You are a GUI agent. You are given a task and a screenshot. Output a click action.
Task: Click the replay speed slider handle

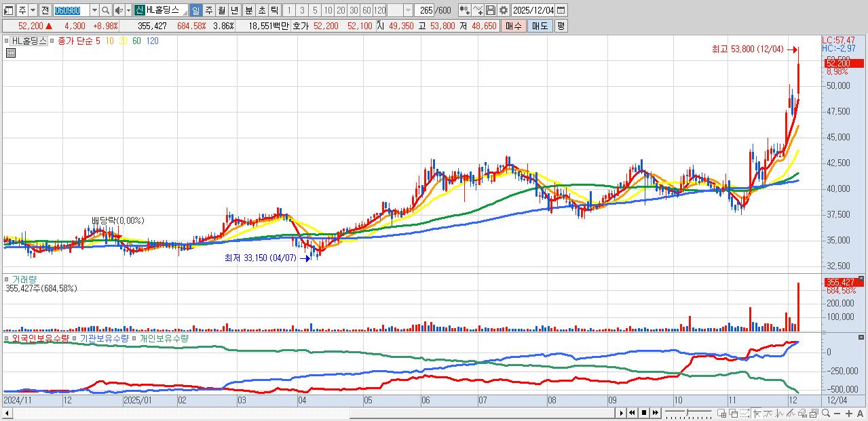coord(687,412)
